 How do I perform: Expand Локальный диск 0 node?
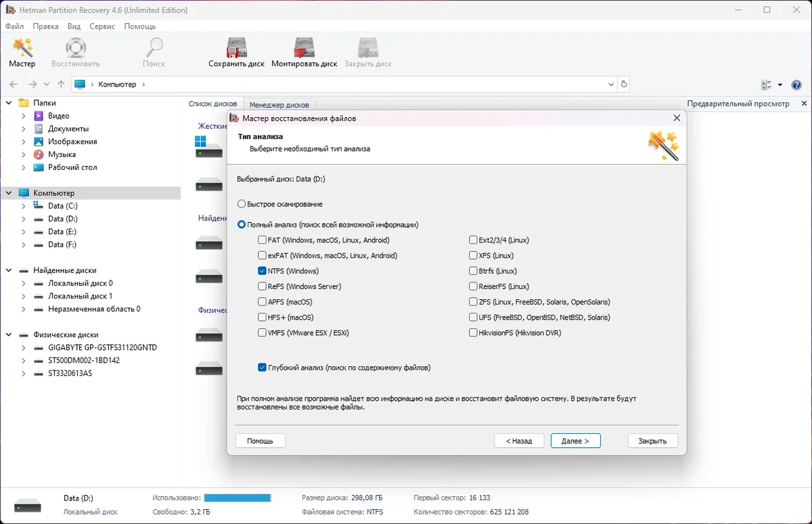[x=24, y=283]
